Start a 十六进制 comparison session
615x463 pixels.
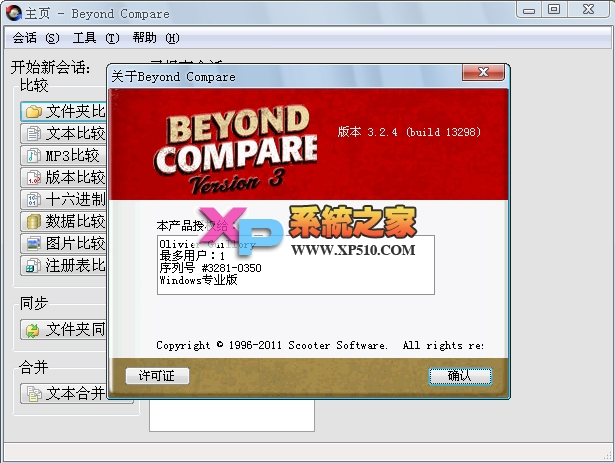(x=64, y=200)
